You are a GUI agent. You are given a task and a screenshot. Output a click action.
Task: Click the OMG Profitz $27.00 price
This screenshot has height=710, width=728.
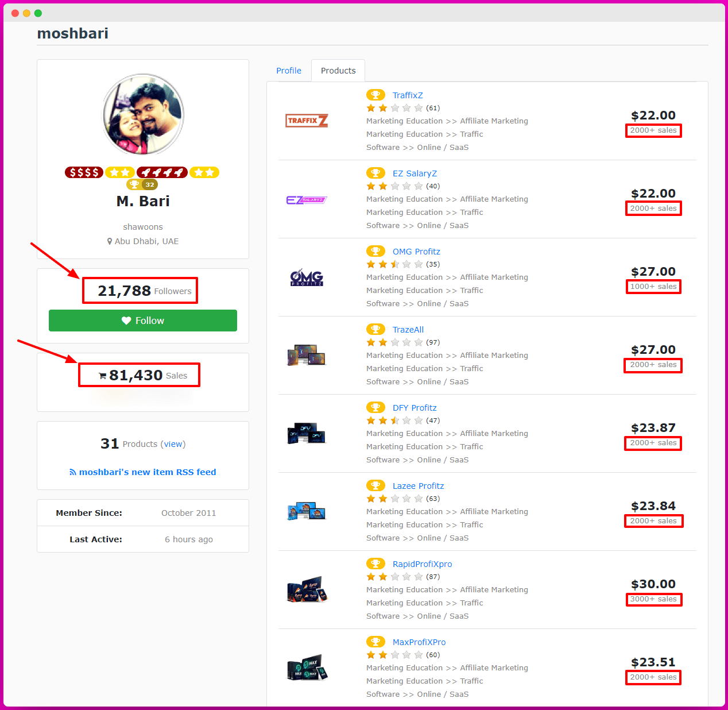click(x=653, y=272)
